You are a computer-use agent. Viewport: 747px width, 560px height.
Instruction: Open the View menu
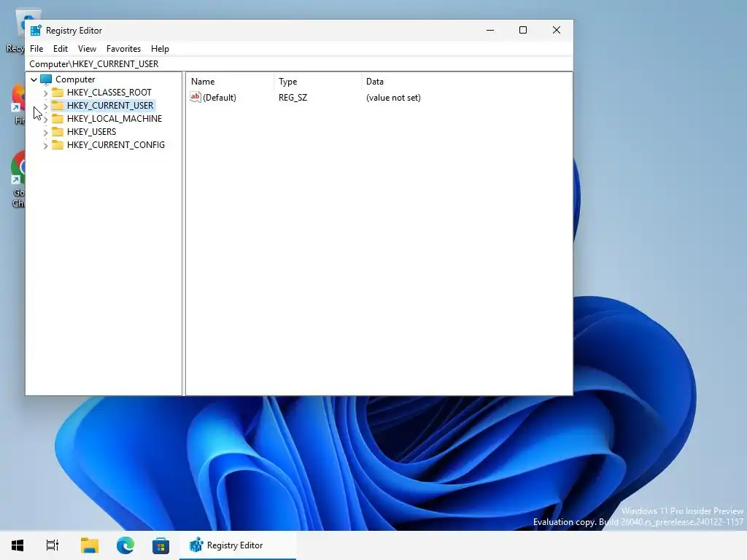(87, 49)
